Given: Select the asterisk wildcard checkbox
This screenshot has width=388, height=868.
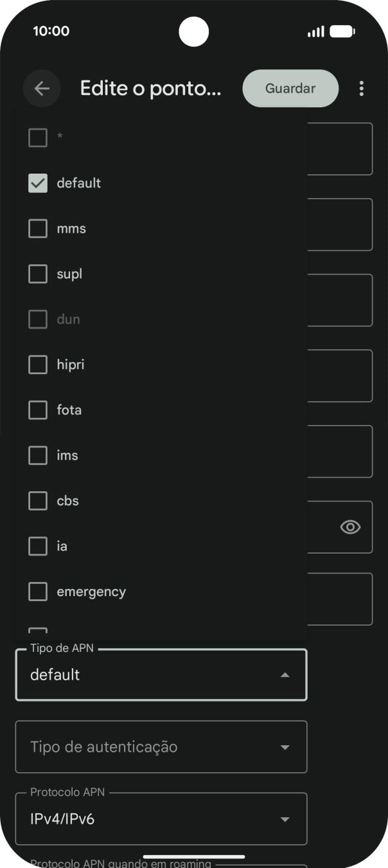Looking at the screenshot, I should (38, 138).
